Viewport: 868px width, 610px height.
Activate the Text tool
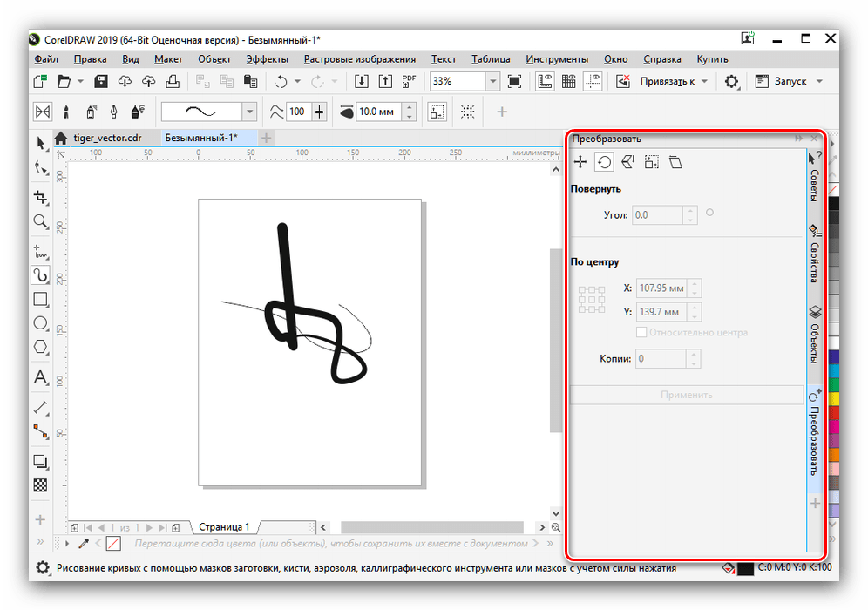tap(40, 377)
